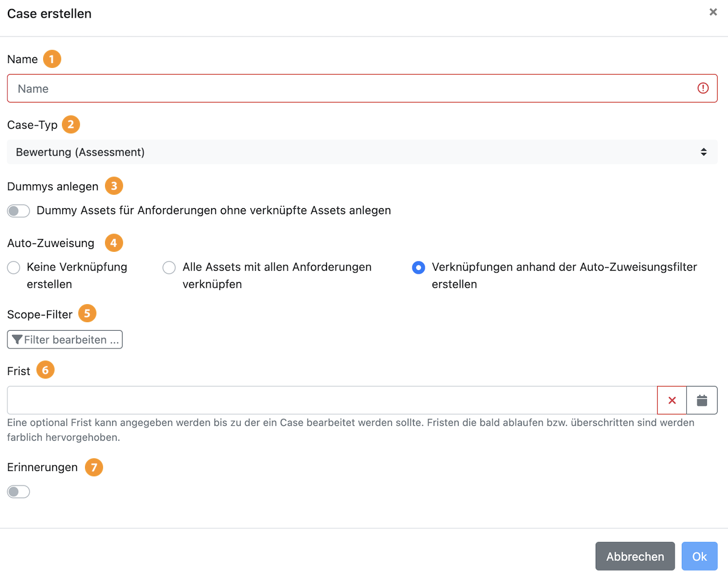Screen dimensions: 728x582
Task: Click the calendar icon in the Frist field
Action: coord(702,401)
